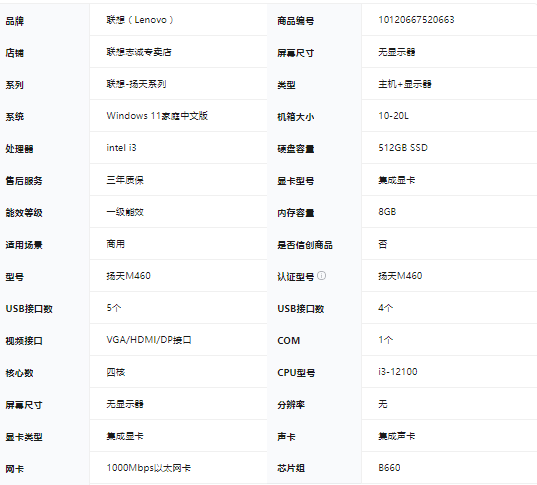Image resolution: width=537 pixels, height=485 pixels.
Task: Click the 一级能效 value
Action: click(125, 212)
